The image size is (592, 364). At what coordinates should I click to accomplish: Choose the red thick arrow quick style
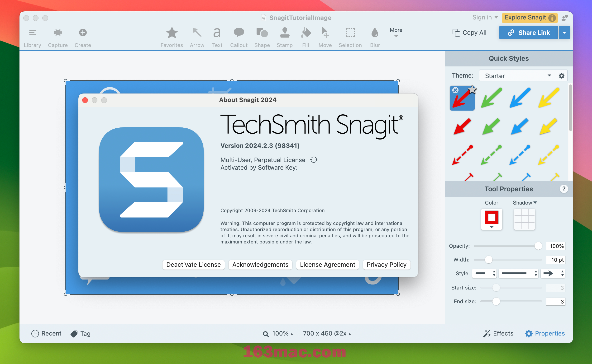point(462,126)
